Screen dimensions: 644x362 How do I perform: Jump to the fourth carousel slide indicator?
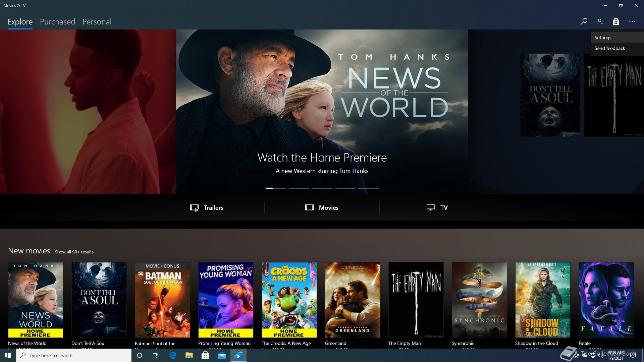tap(345, 188)
